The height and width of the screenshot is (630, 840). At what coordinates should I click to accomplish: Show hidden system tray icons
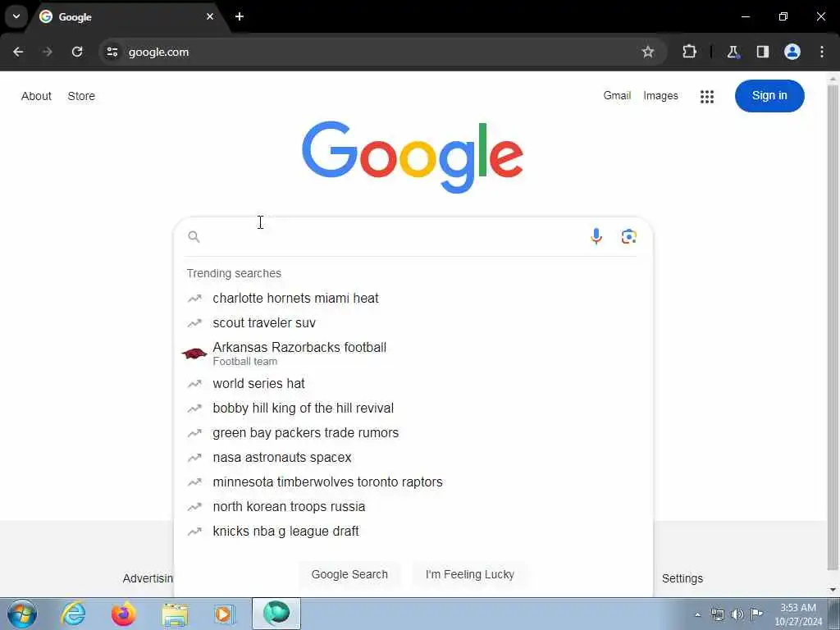(697, 614)
